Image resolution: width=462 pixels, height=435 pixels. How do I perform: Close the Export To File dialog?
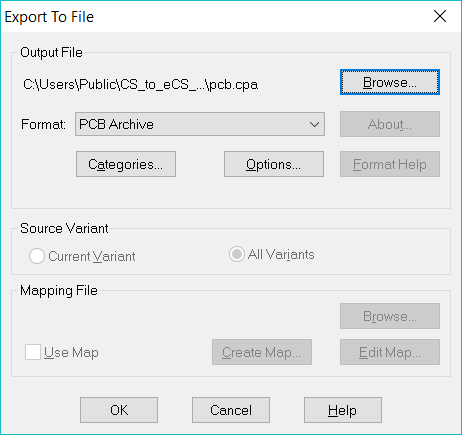tap(440, 16)
